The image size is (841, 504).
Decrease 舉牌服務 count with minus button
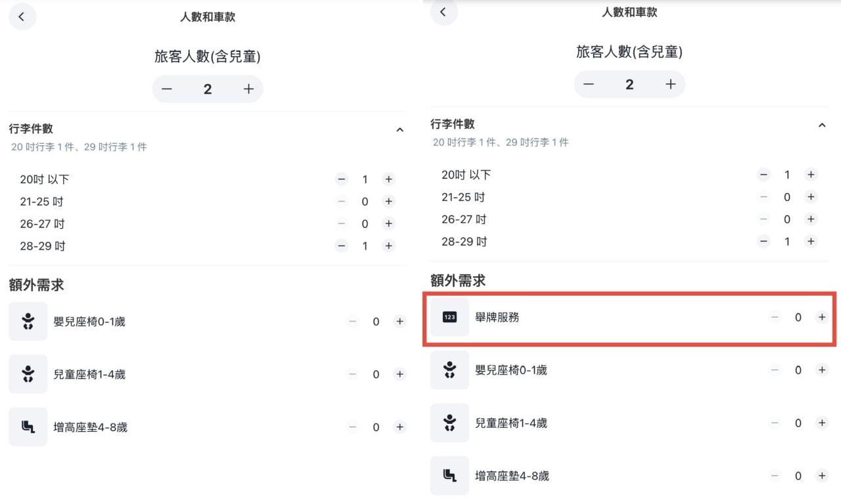(775, 317)
